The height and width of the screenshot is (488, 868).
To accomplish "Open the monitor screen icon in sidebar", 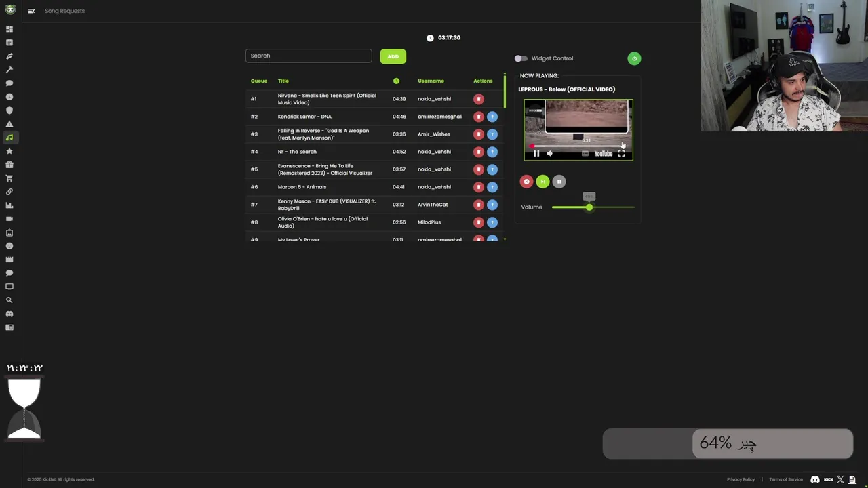I will 9,287.
